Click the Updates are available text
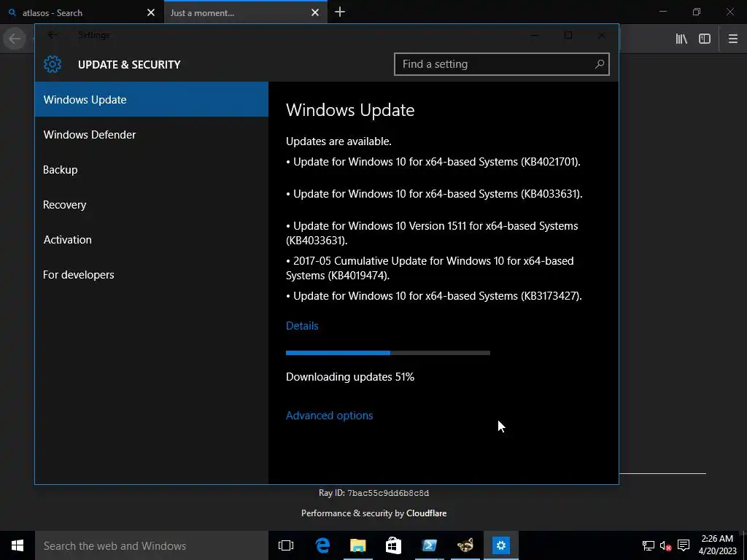Viewport: 747px width, 560px height. tap(338, 141)
